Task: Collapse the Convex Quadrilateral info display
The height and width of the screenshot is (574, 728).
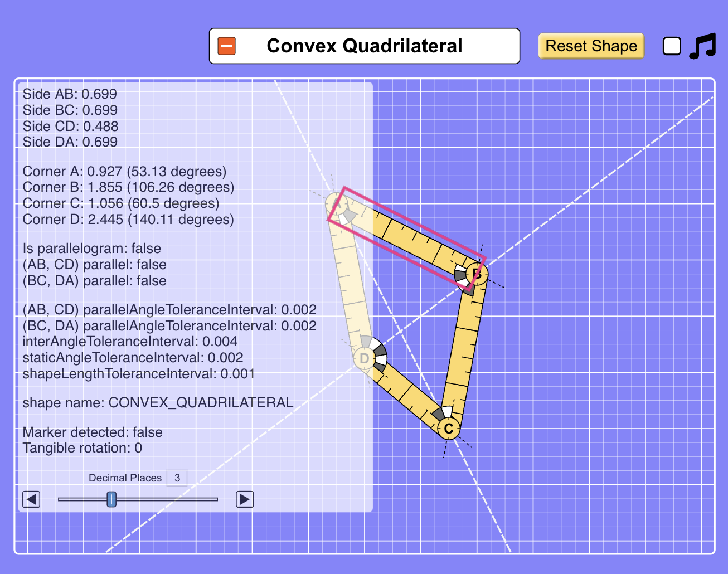Action: (226, 45)
